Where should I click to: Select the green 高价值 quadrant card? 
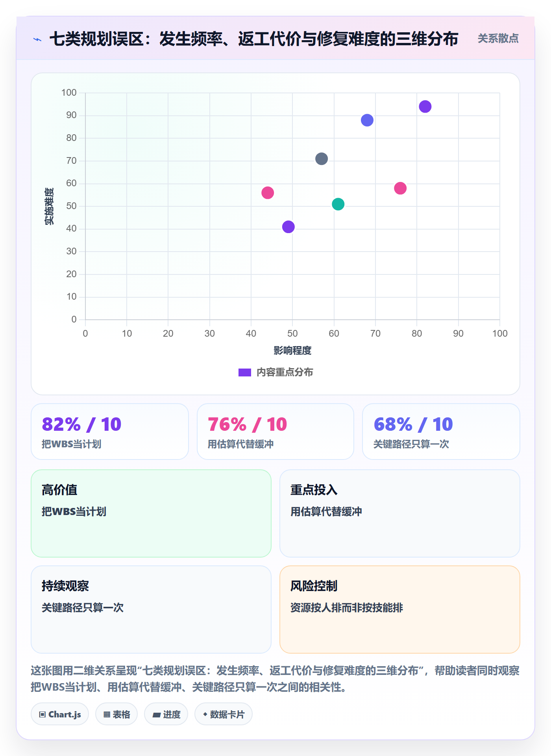(x=151, y=513)
